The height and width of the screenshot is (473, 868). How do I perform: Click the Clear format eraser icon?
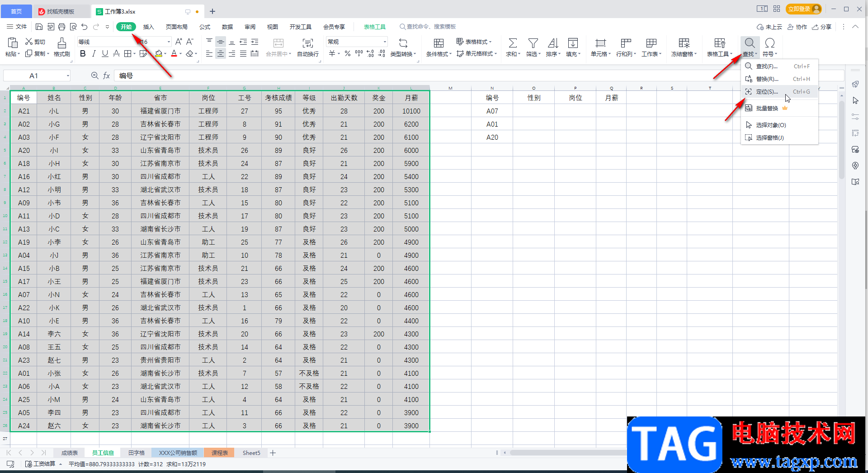pos(189,53)
